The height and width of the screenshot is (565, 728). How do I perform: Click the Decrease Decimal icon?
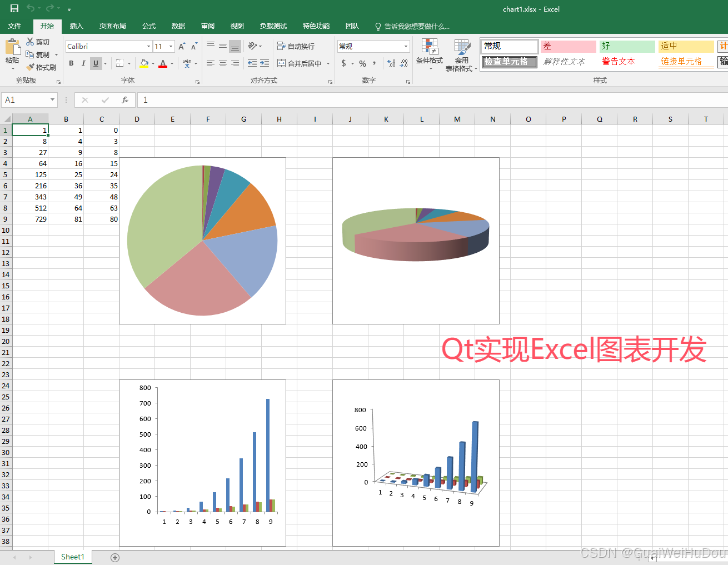404,63
